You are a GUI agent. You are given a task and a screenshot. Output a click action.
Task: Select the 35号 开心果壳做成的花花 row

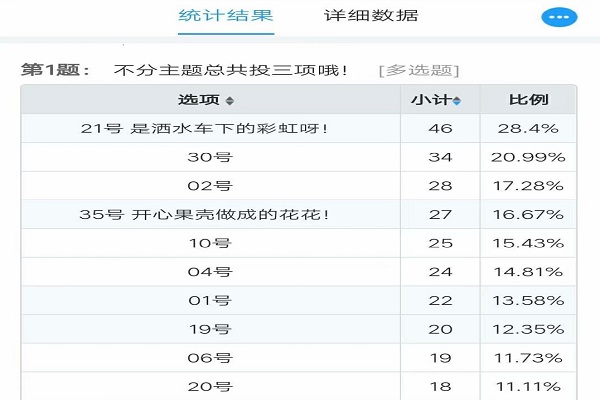coord(298,214)
